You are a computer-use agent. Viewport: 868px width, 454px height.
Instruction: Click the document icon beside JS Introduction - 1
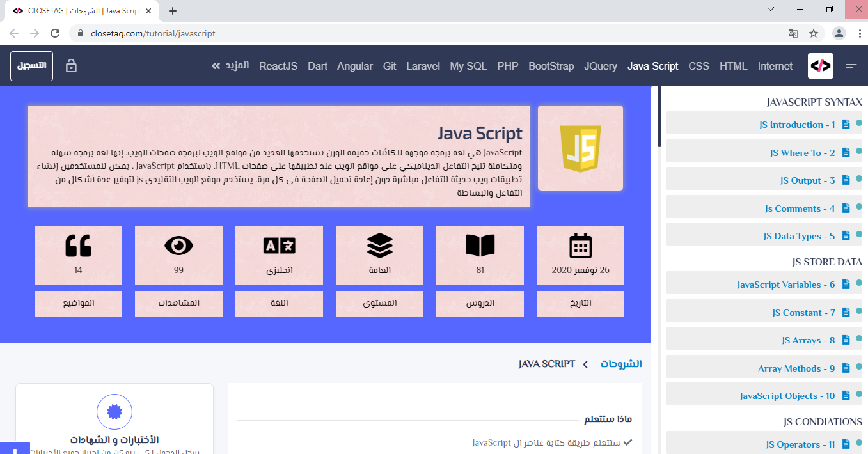[846, 125]
